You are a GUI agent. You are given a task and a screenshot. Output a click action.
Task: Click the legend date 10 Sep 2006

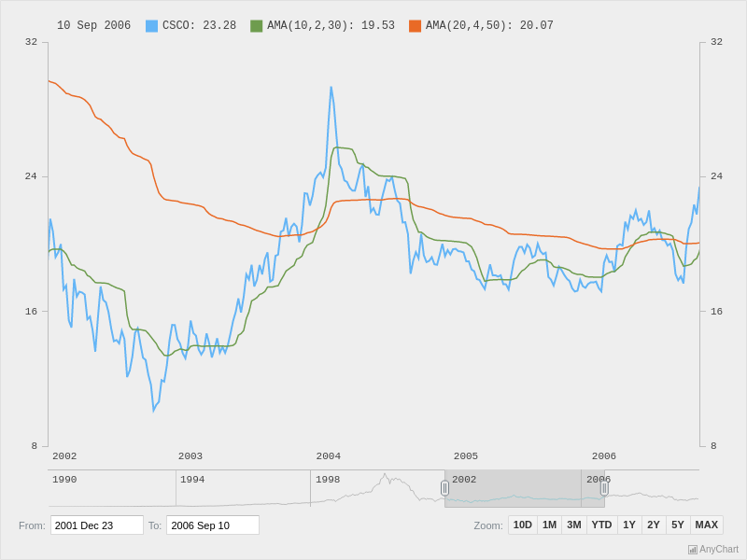(93, 25)
